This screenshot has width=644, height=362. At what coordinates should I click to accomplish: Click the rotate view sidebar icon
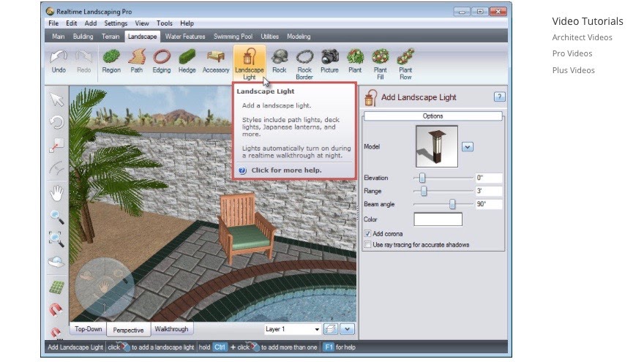click(56, 122)
